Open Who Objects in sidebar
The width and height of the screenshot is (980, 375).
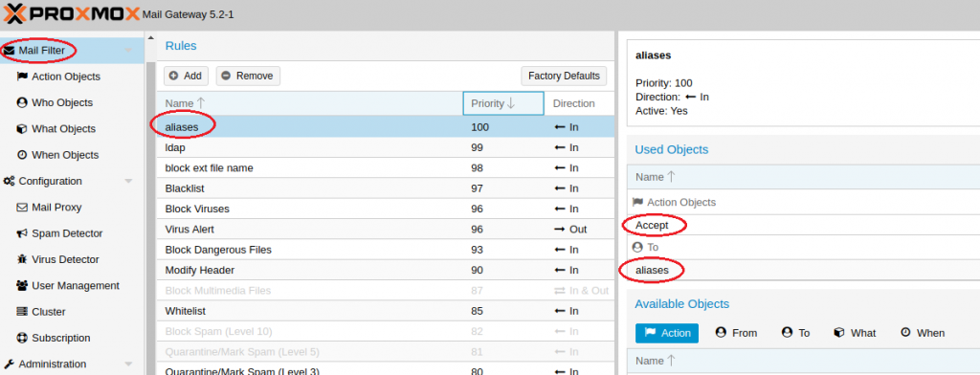point(62,102)
